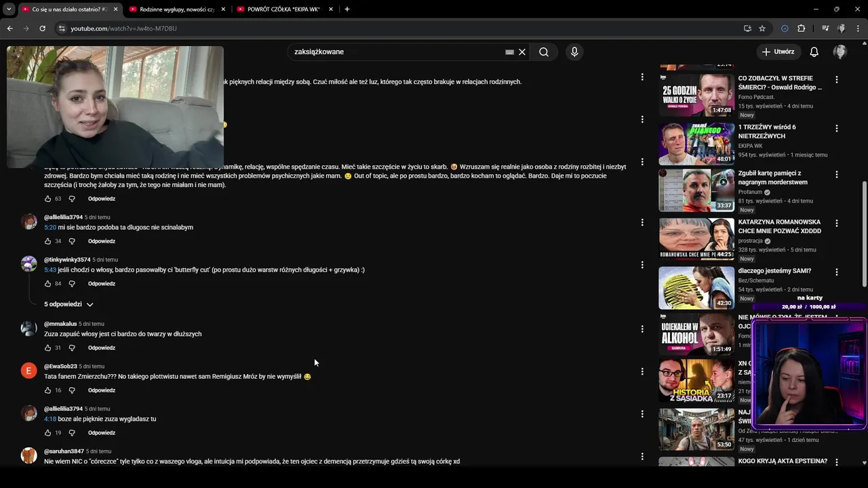This screenshot has height=488, width=868.
Task: Open options menu for '1 TRZEŹWY wśród 6' video
Action: point(836,128)
